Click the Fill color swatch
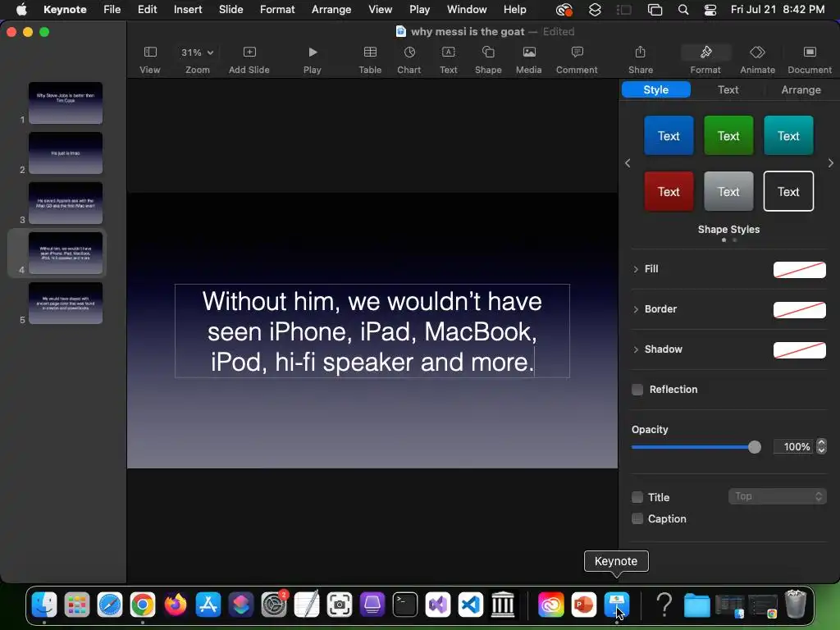 click(x=799, y=269)
